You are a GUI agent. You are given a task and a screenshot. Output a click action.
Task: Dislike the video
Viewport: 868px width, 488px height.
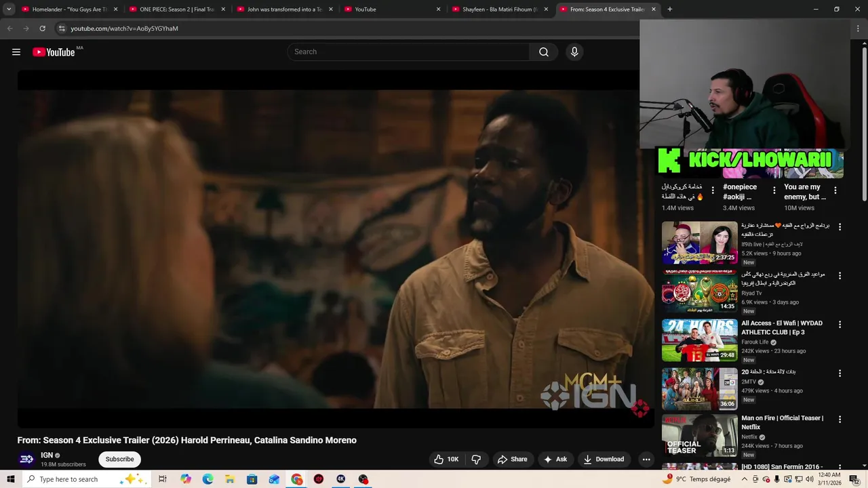(476, 460)
